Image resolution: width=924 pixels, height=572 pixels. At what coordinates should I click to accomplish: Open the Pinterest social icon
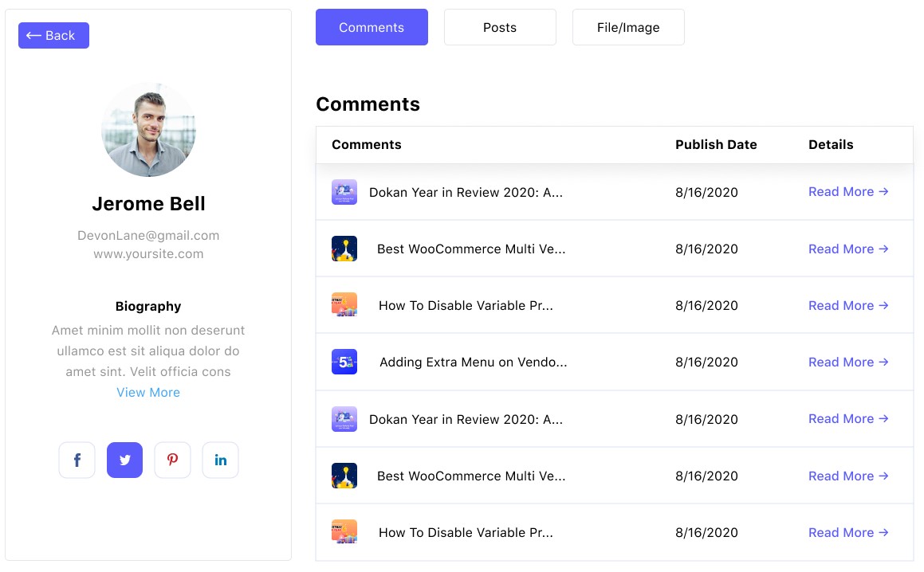[x=172, y=460]
